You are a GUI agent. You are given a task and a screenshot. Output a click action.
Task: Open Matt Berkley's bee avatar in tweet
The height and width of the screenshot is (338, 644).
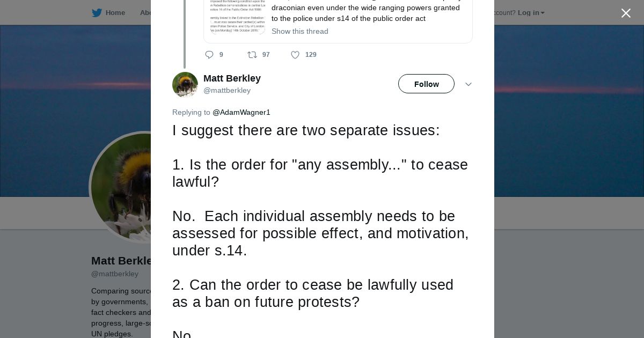coord(185,85)
